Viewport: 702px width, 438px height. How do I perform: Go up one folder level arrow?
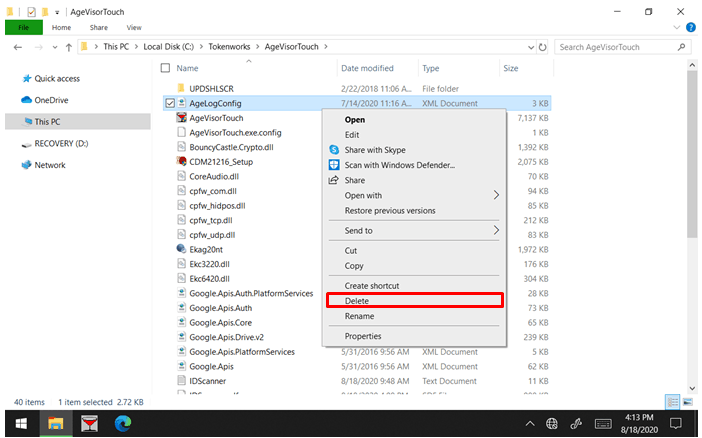point(68,47)
